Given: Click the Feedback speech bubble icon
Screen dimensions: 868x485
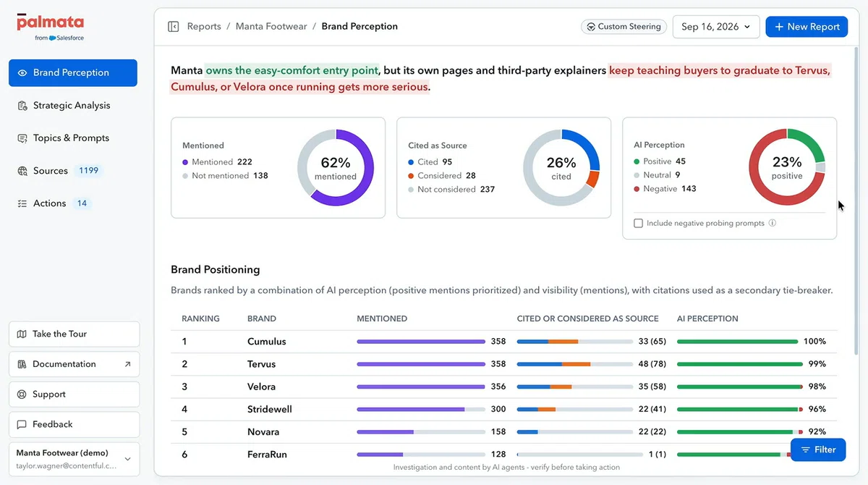Looking at the screenshot, I should [22, 424].
